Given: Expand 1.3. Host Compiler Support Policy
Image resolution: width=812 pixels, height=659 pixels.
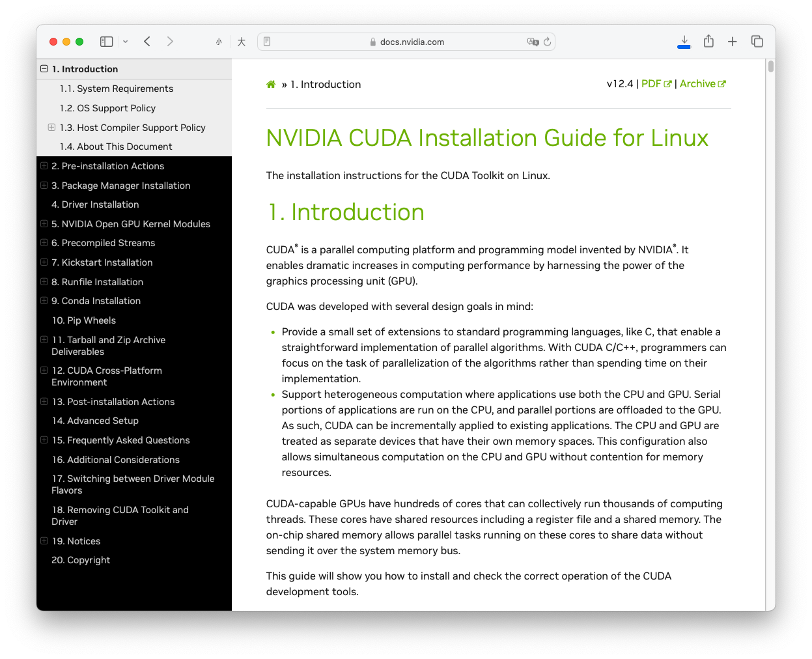Looking at the screenshot, I should tap(51, 128).
